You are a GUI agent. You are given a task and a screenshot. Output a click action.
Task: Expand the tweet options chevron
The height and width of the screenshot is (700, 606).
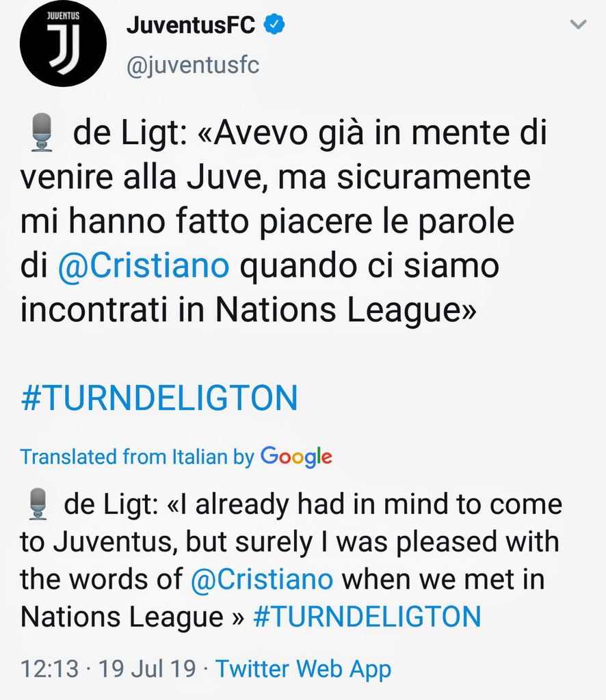pyautogui.click(x=579, y=25)
